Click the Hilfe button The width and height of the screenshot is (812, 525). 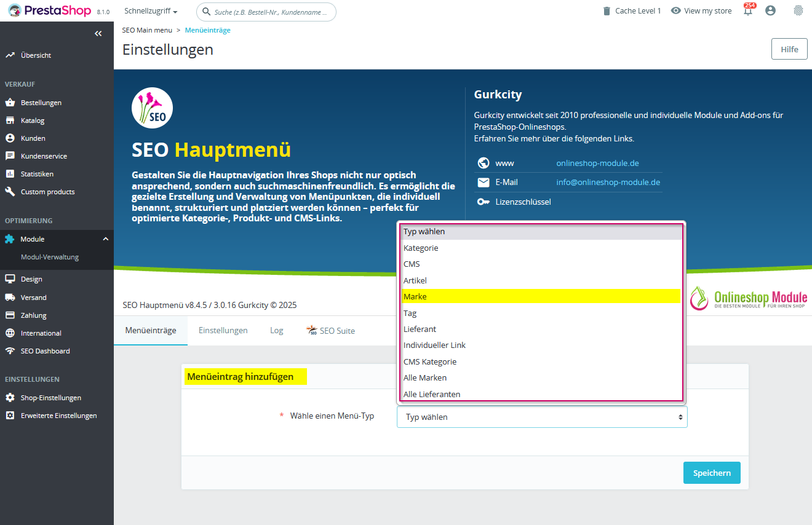click(x=789, y=49)
